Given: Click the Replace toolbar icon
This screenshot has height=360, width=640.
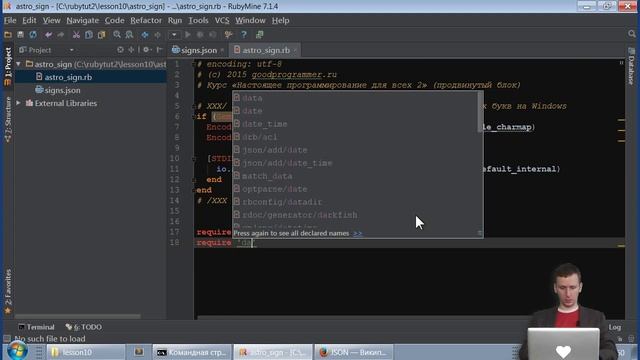Looking at the screenshot, I should 129,35.
